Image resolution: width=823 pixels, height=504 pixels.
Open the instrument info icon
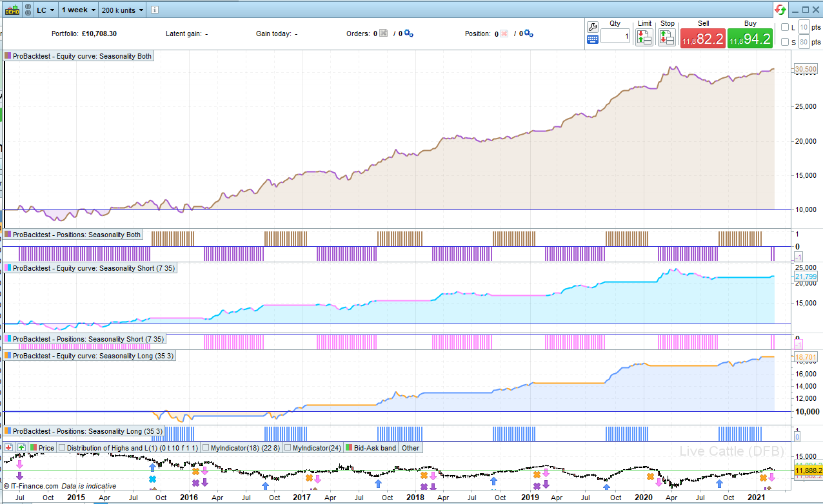pyautogui.click(x=155, y=10)
